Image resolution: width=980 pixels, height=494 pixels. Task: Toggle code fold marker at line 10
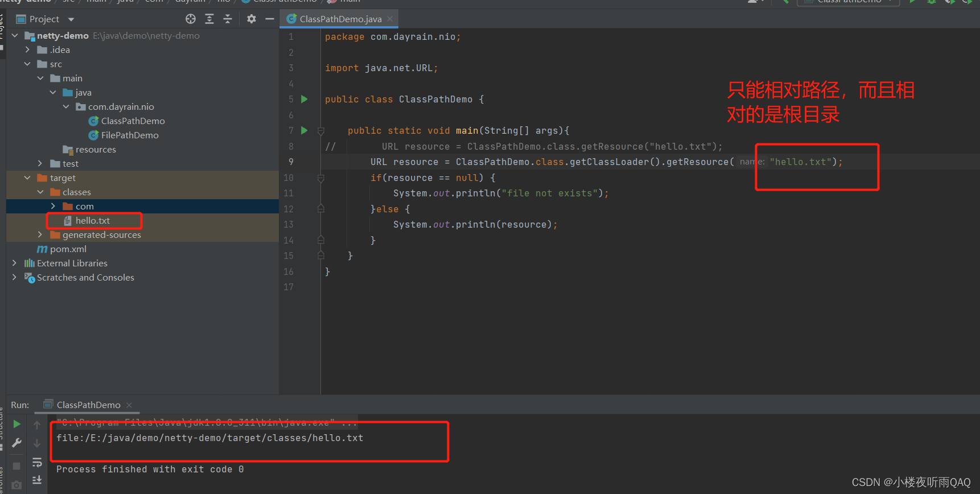[x=321, y=178]
